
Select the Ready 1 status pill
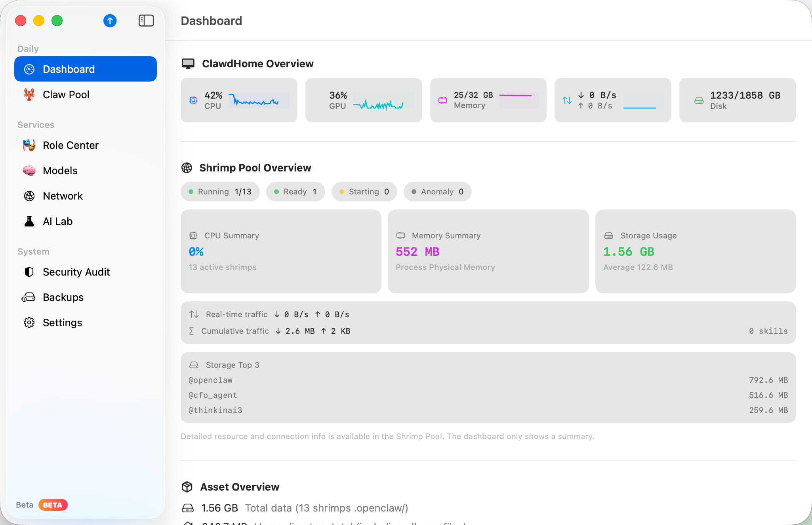pos(295,192)
